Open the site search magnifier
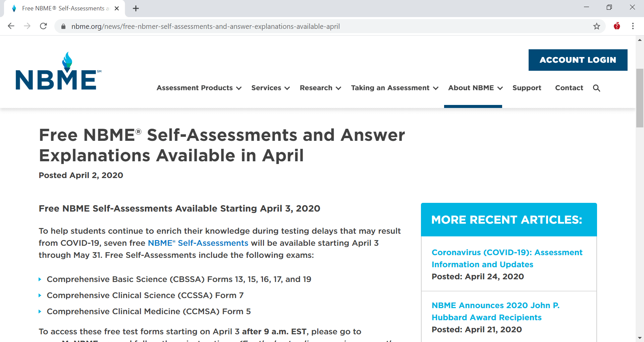644x342 pixels. [597, 88]
